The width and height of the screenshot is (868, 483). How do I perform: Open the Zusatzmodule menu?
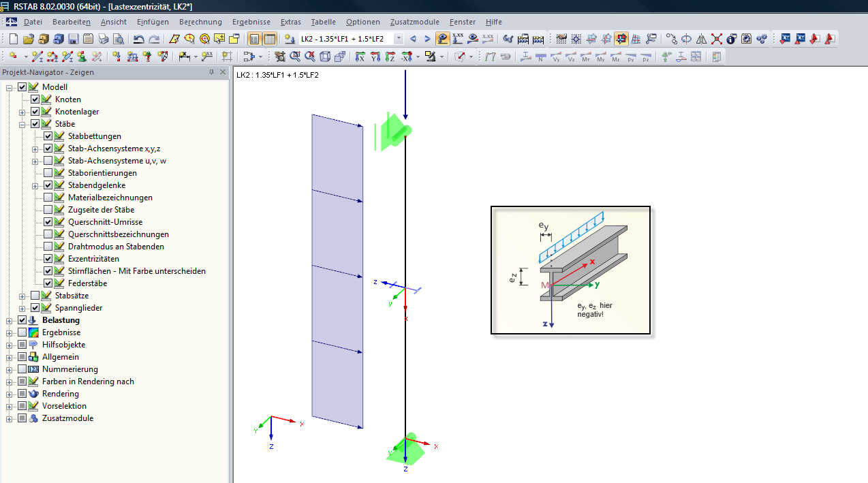click(414, 22)
